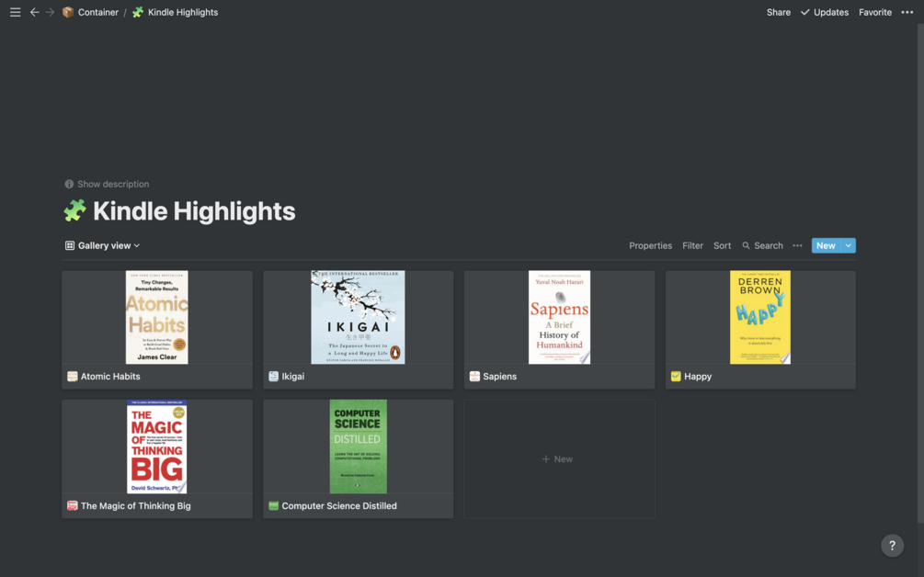The width and height of the screenshot is (924, 577).
Task: Click the Computer Science Distilled page icon
Action: pos(273,505)
